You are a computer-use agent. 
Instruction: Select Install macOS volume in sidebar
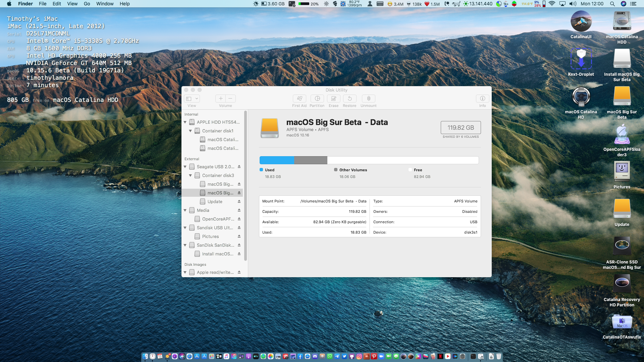click(x=218, y=254)
